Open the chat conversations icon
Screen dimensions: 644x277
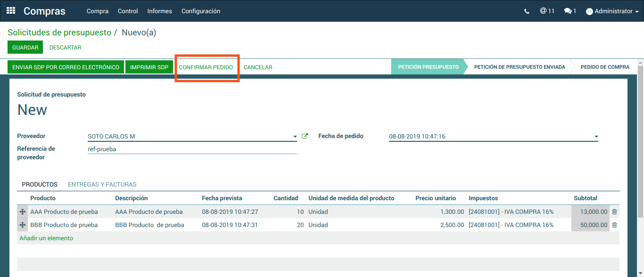[x=570, y=11]
